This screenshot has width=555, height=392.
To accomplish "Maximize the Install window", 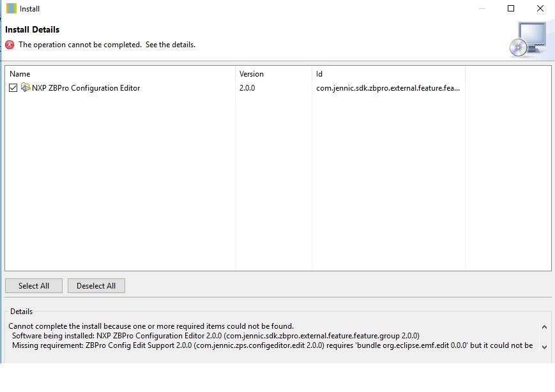I will (511, 8).
